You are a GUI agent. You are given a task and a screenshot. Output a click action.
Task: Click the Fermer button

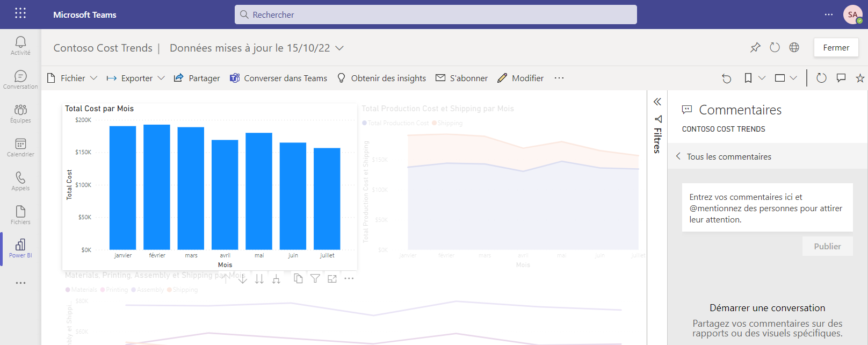pyautogui.click(x=836, y=47)
